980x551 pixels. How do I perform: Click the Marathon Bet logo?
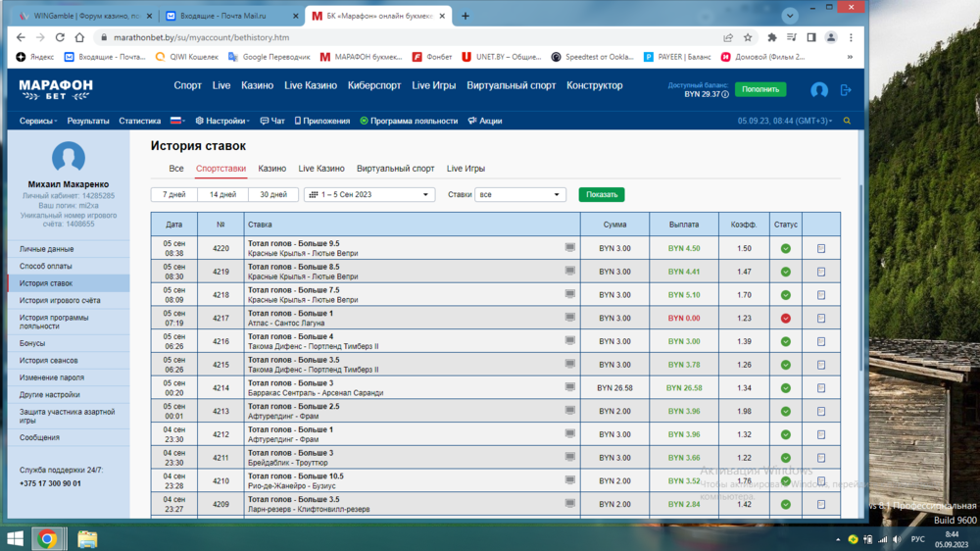[56, 88]
